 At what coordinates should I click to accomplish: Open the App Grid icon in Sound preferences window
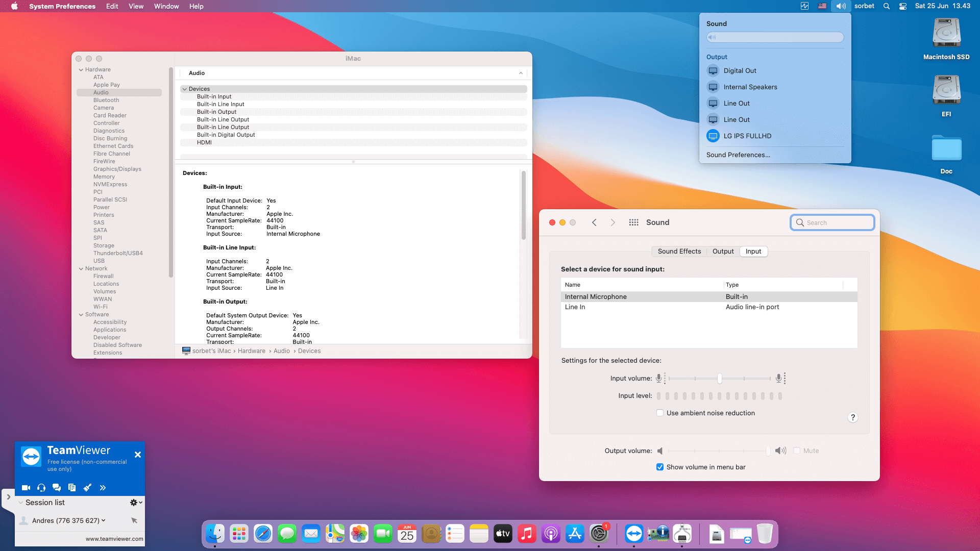[x=633, y=222]
